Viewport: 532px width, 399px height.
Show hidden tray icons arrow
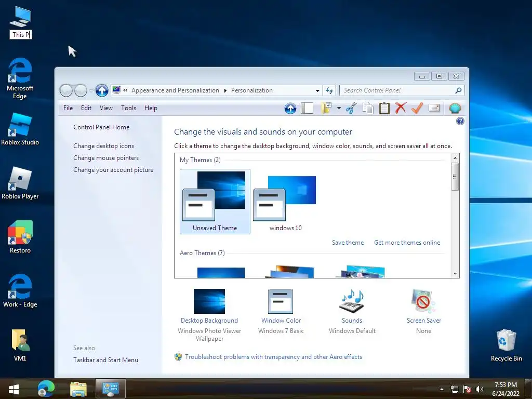(442, 389)
